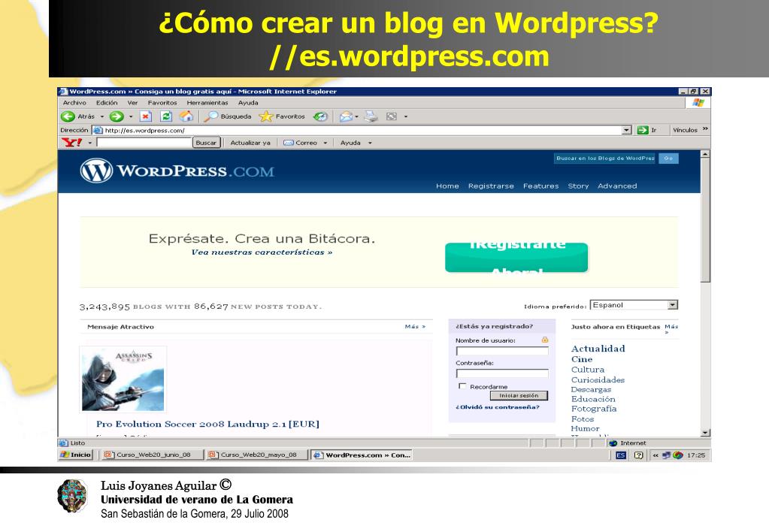Click the ES language indicator in tray
This screenshot has height=532, width=769.
tap(621, 455)
